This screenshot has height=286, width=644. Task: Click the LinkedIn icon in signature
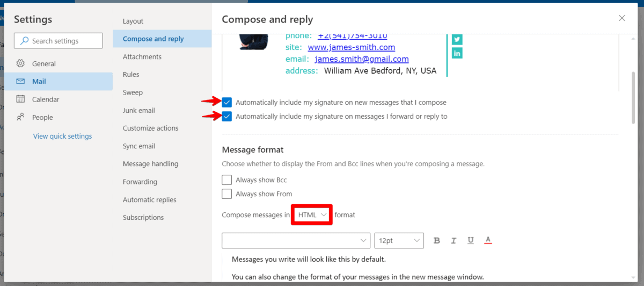point(457,53)
